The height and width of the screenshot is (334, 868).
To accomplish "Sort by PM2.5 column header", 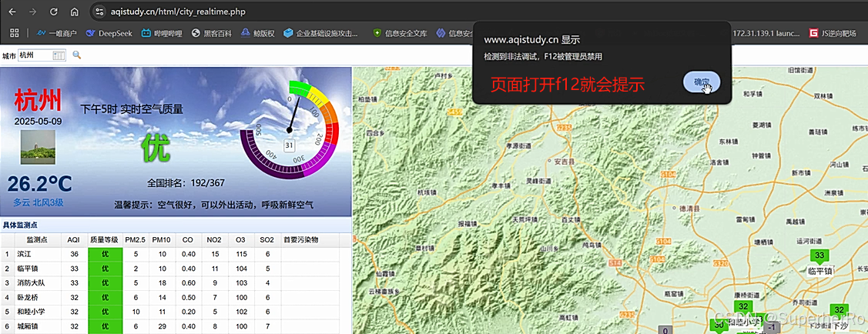I will pos(135,240).
